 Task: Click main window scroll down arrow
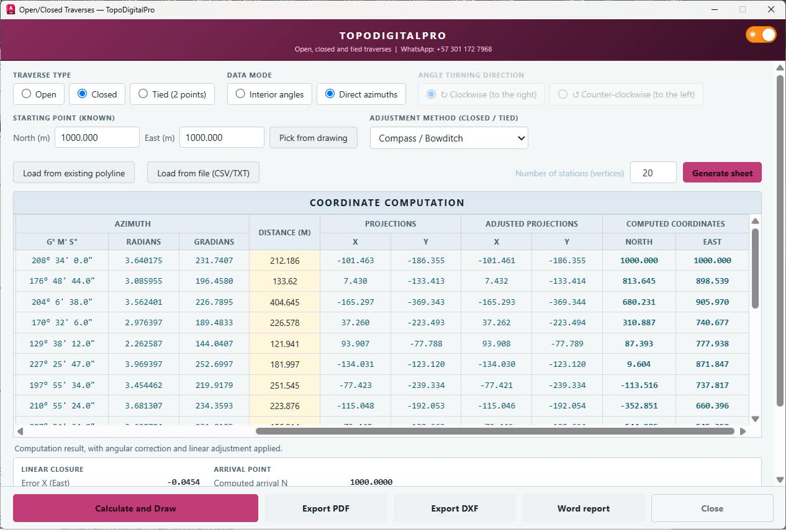[780, 480]
